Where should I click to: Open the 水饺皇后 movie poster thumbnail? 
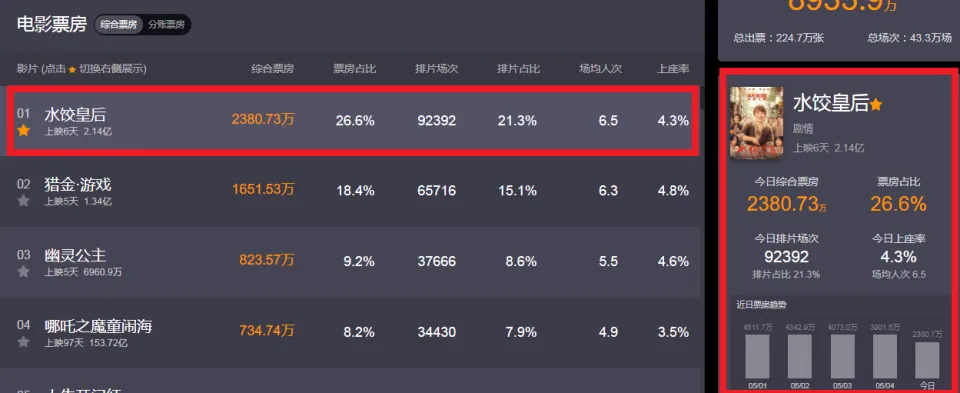[x=756, y=122]
